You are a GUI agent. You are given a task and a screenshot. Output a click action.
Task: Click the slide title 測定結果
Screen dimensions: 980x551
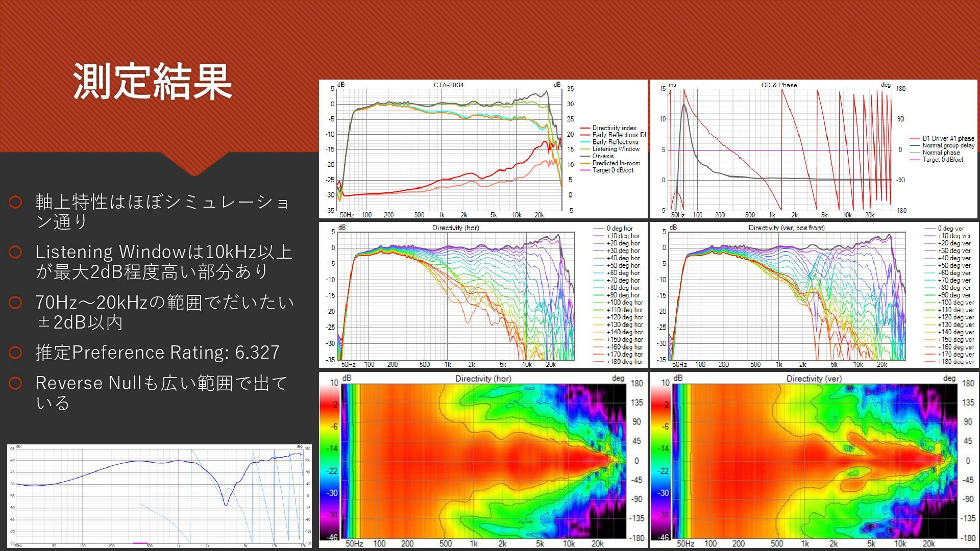point(152,82)
